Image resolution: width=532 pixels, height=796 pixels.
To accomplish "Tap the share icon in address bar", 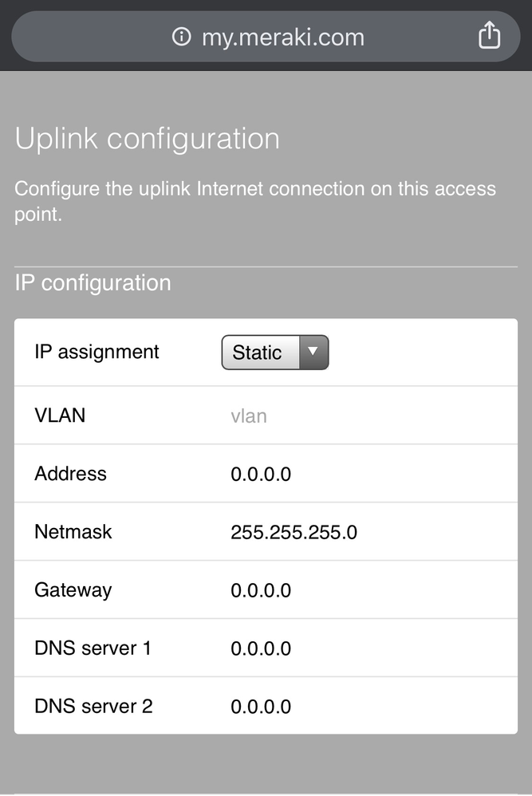I will pos(489,36).
